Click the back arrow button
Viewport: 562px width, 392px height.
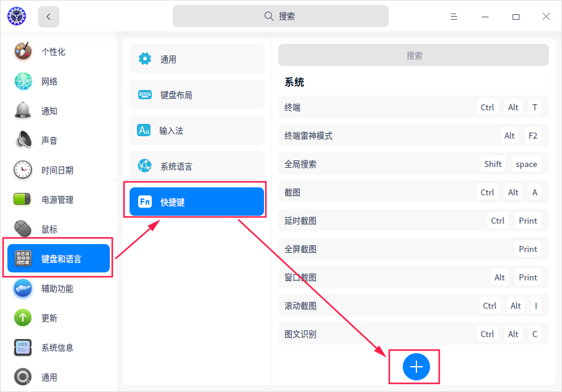coord(48,17)
